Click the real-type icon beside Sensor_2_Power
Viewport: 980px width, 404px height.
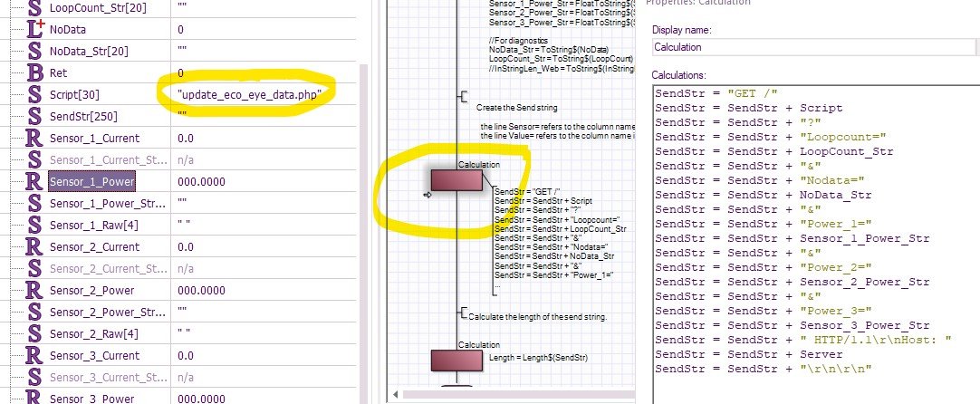(34, 290)
